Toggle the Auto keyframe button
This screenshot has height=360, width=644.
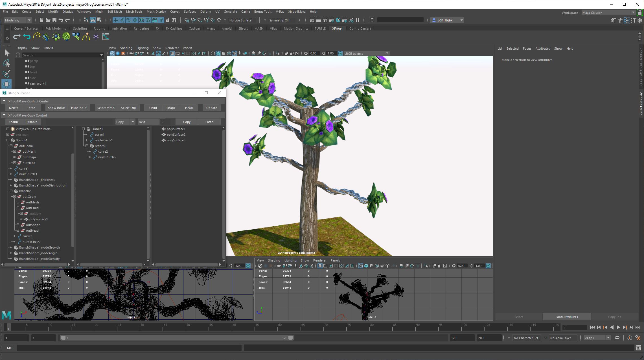click(629, 338)
